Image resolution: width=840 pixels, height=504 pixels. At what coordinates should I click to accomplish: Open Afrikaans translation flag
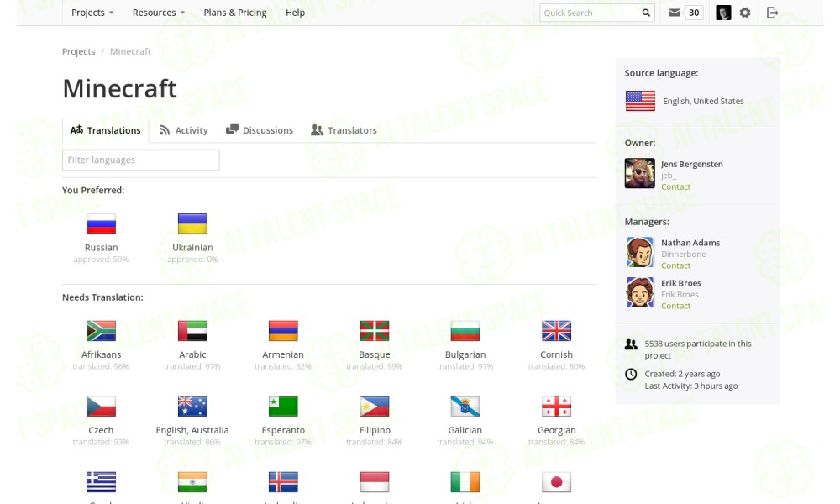click(x=102, y=331)
